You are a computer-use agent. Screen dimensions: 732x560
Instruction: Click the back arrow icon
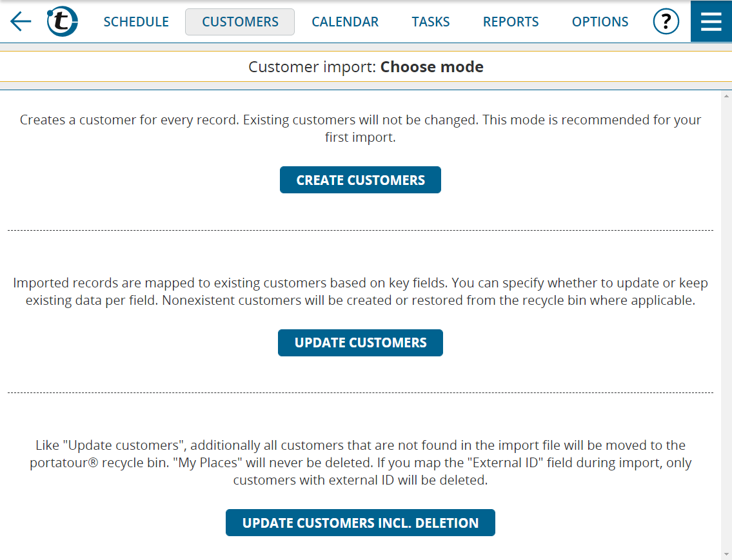coord(19,21)
